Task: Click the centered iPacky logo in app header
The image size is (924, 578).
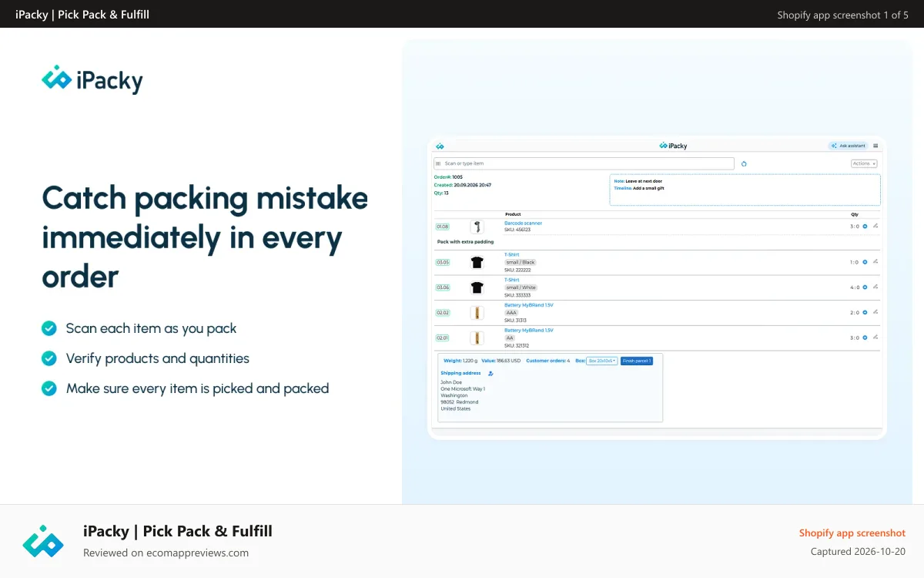Action: 674,146
